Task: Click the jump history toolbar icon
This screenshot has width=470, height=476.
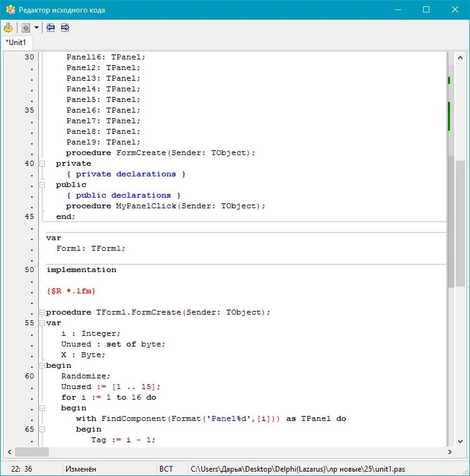Action: (26, 28)
